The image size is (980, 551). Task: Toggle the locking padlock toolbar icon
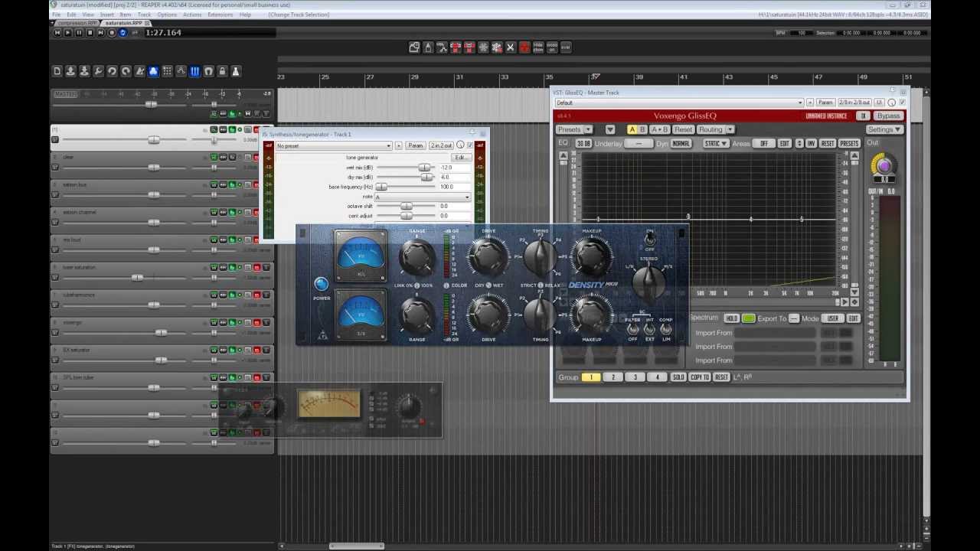coord(222,71)
